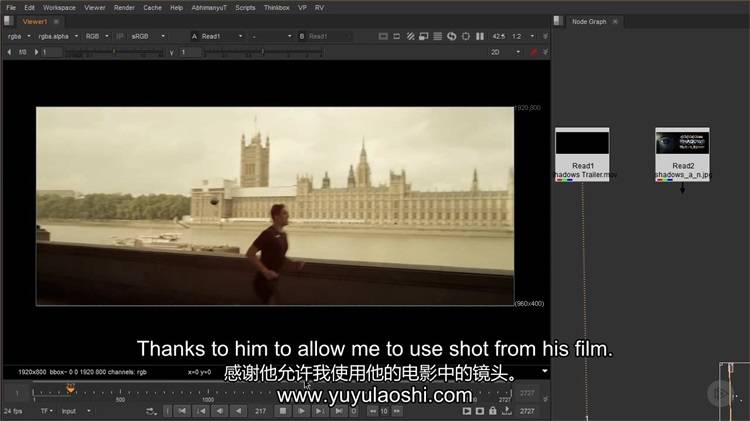
Task: Expand the viewer info bar arrow
Action: tap(545, 371)
